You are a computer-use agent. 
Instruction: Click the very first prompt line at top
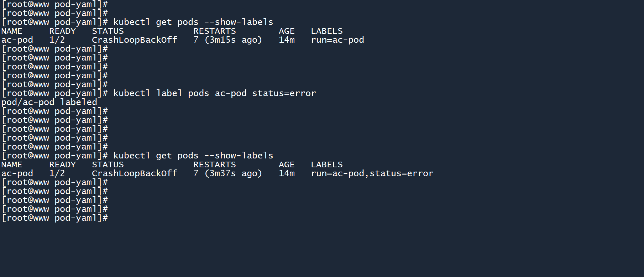(54, 4)
